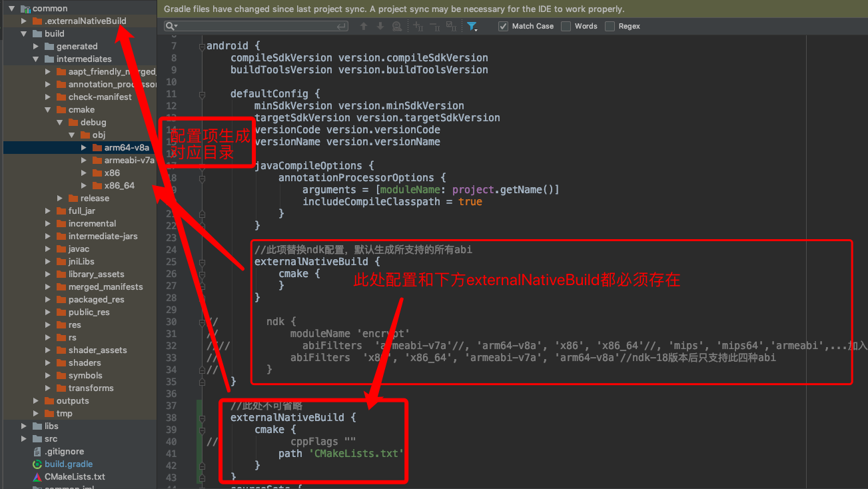Click the new line icon in search field

pyautogui.click(x=342, y=26)
